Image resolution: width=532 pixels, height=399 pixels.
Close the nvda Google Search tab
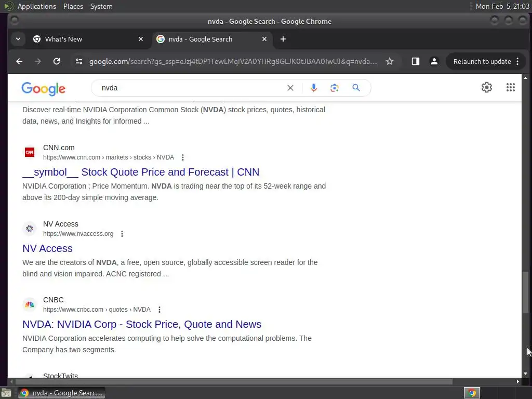click(x=264, y=39)
